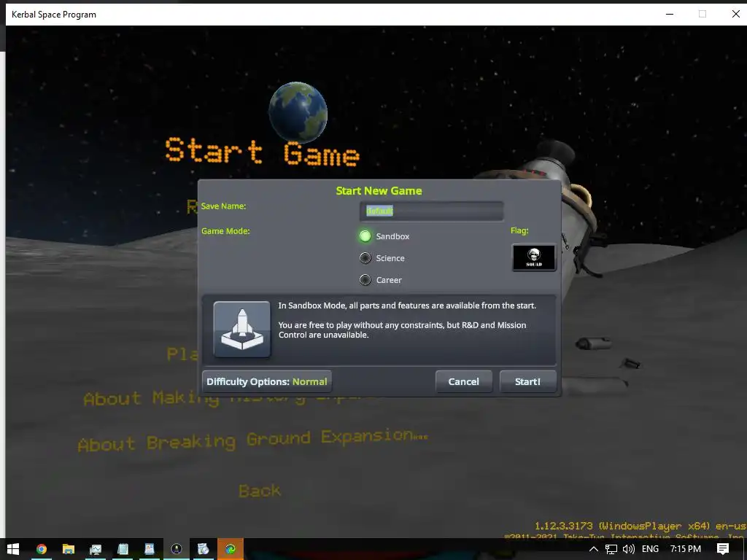Open the Notepad taskbar icon
747x560 pixels.
[123, 549]
